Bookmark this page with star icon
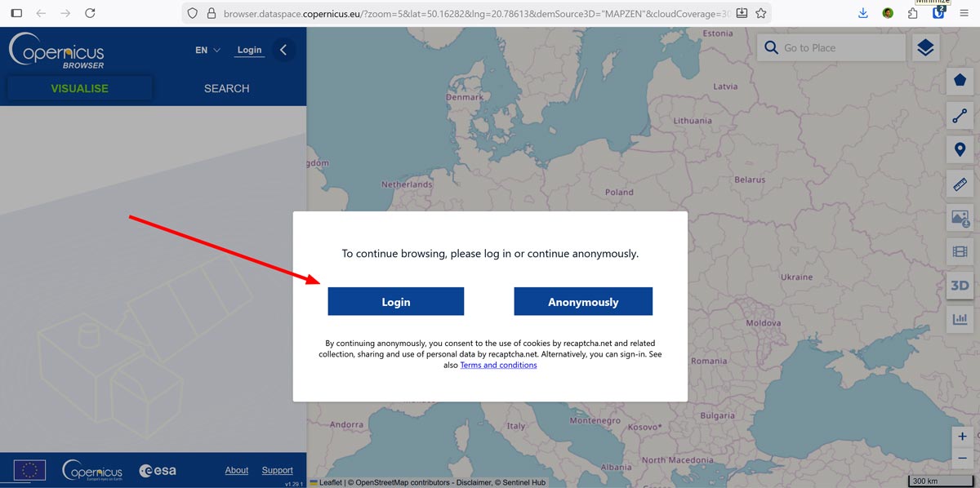The height and width of the screenshot is (488, 980). (x=761, y=13)
